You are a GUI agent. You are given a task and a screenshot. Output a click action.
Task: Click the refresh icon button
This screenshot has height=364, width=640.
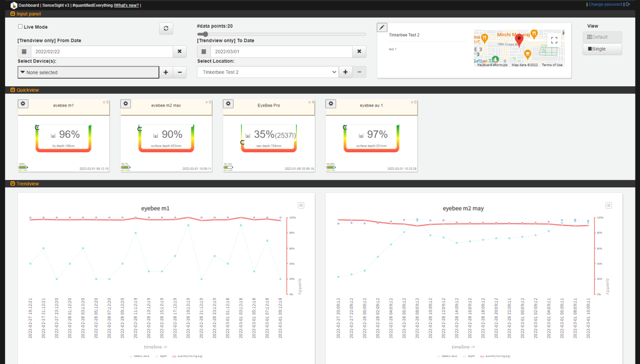point(166,28)
